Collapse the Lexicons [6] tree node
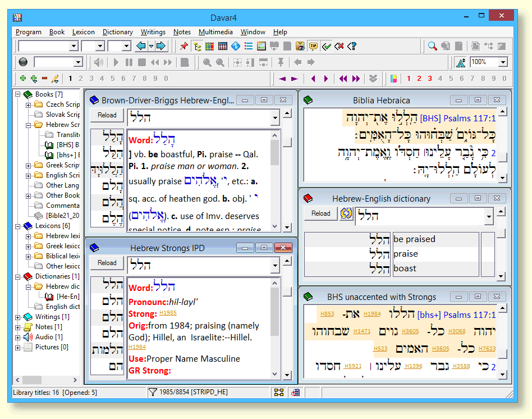The image size is (532, 419). click(x=18, y=226)
